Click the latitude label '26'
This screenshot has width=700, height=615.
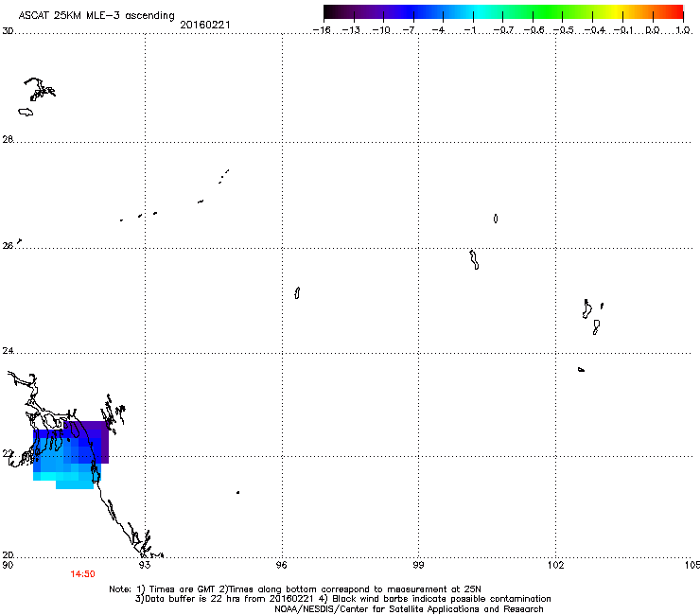click(x=8, y=246)
